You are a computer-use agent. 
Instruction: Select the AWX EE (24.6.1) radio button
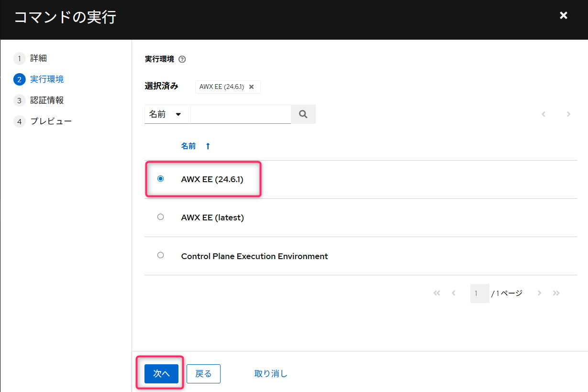click(x=160, y=179)
